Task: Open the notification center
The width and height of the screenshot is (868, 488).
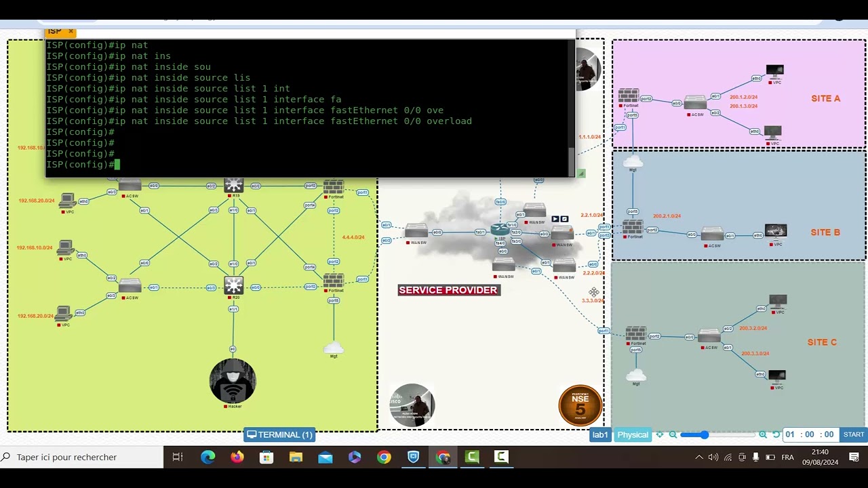Action: [x=854, y=457]
